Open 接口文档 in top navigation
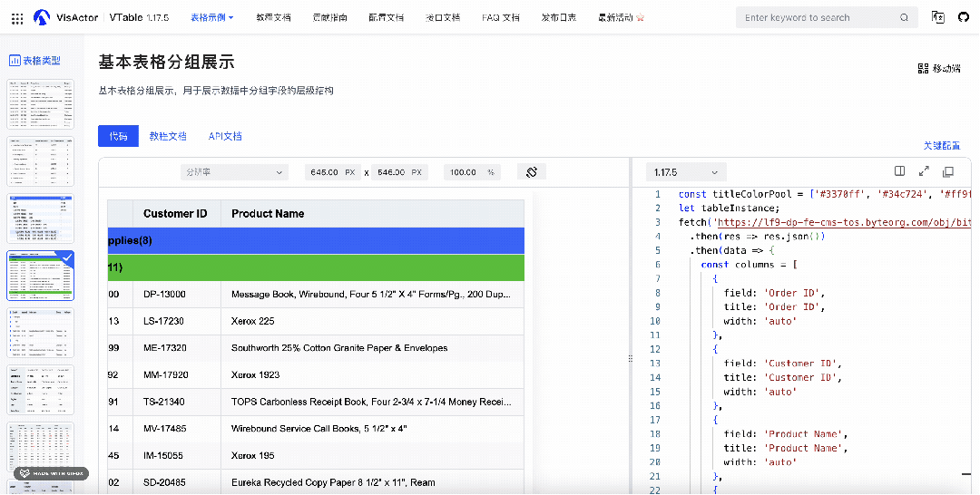This screenshot has height=495, width=980. pos(443,17)
